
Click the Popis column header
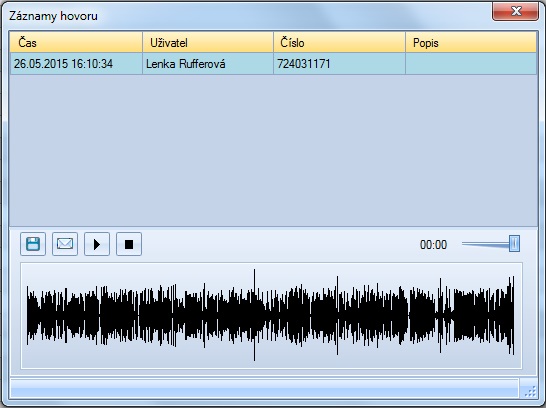pos(471,42)
